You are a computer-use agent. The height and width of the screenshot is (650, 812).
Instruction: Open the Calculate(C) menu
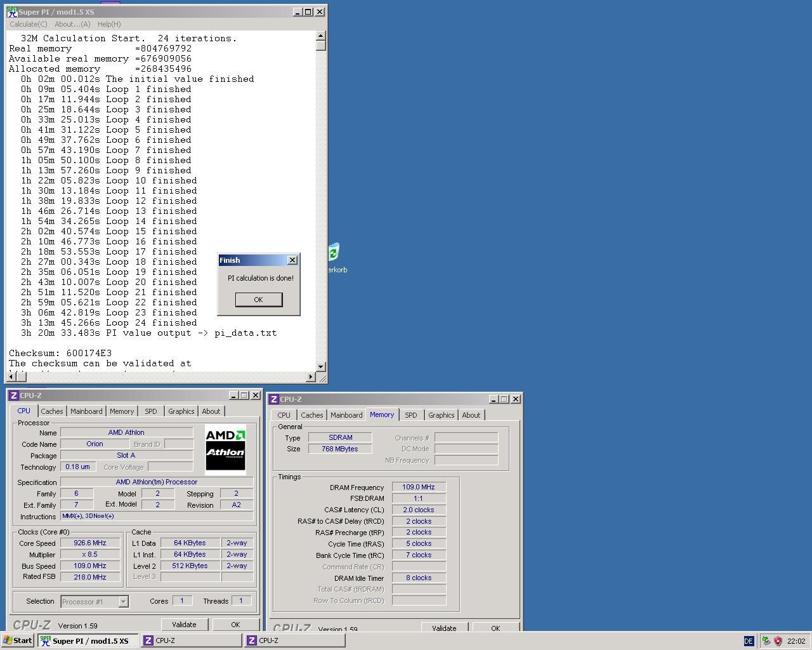28,24
